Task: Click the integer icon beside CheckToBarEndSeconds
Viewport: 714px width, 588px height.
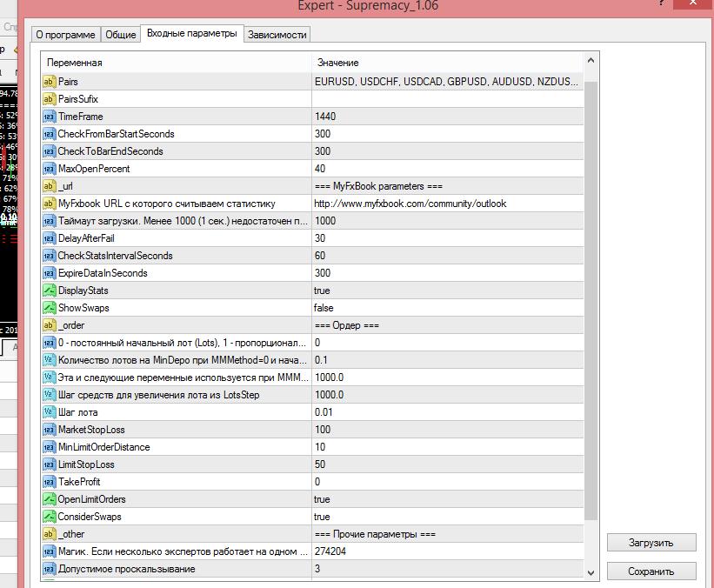Action: coord(49,151)
